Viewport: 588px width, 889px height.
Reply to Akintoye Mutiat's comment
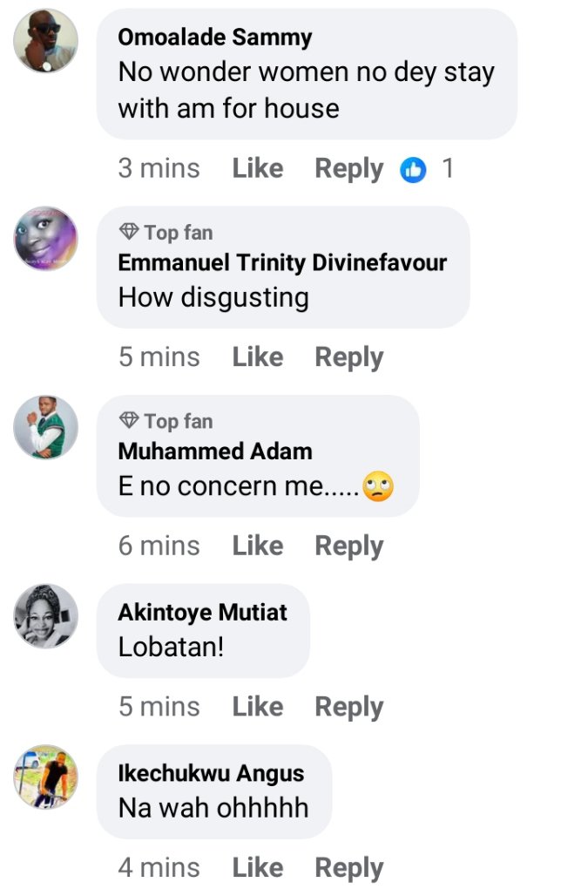click(348, 707)
